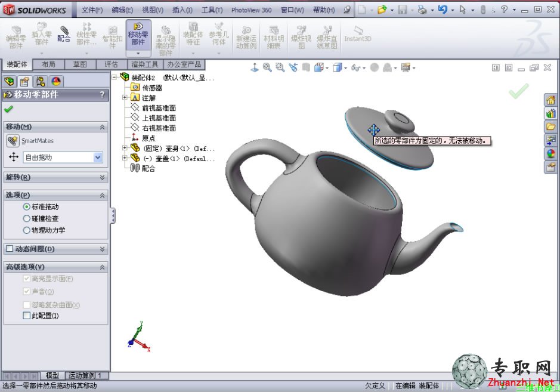Image resolution: width=560 pixels, height=392 pixels.
Task: Click the 新建运动算例 new motion study icon
Action: coord(246,37)
